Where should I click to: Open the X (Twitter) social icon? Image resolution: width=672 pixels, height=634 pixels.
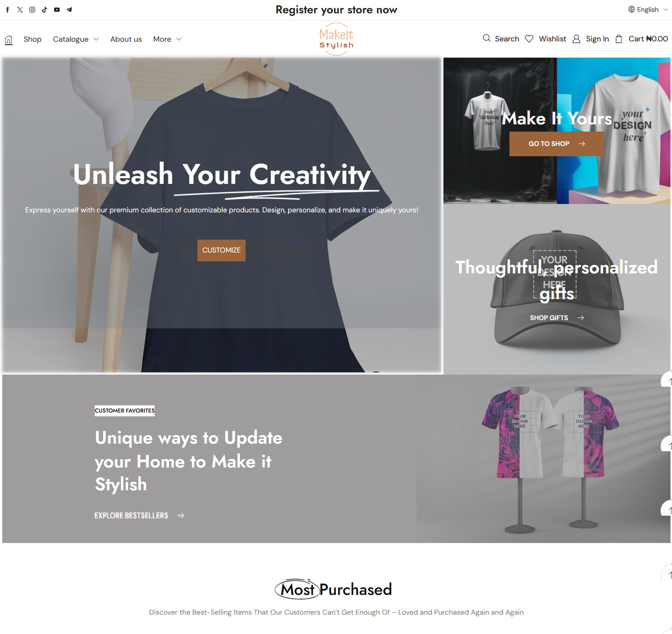(20, 10)
